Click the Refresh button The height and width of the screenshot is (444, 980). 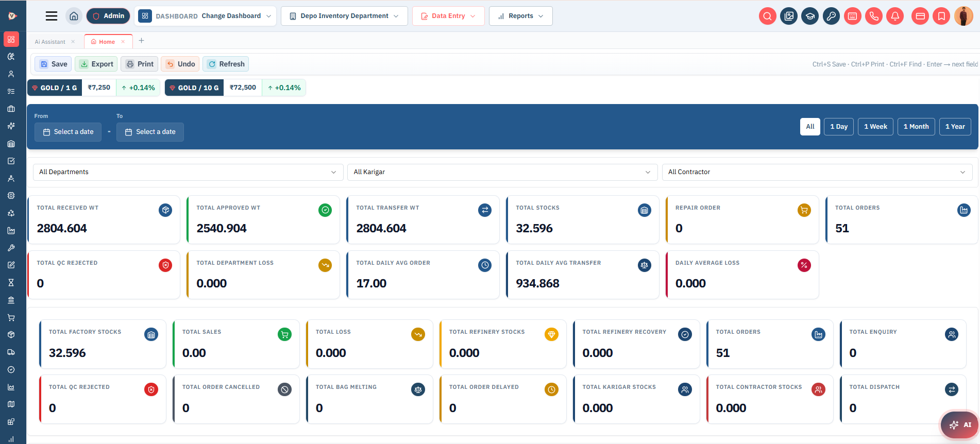tap(226, 64)
